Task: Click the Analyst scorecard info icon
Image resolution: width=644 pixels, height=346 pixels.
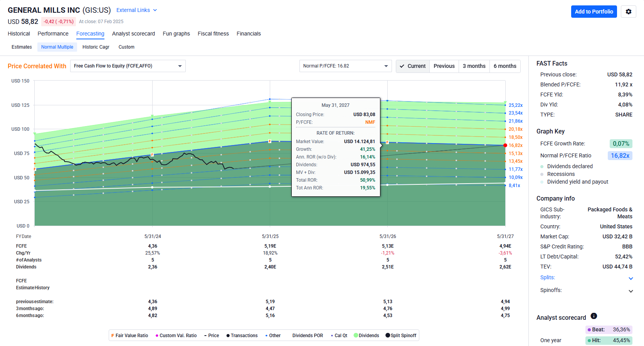Action: click(594, 316)
